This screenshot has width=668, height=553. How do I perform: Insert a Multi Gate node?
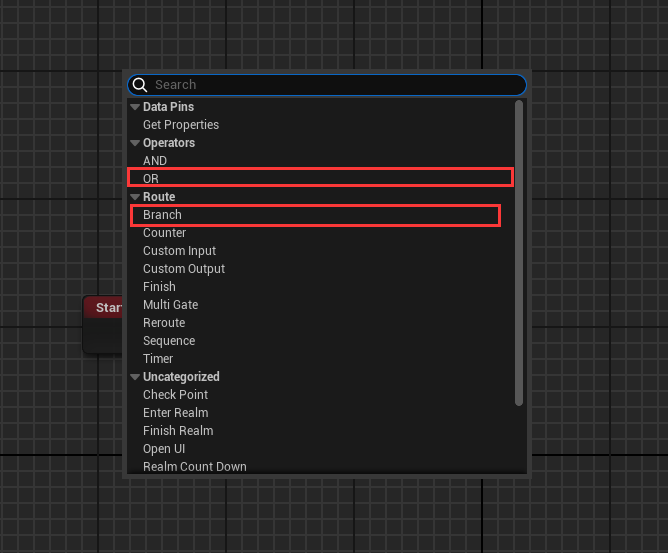170,305
